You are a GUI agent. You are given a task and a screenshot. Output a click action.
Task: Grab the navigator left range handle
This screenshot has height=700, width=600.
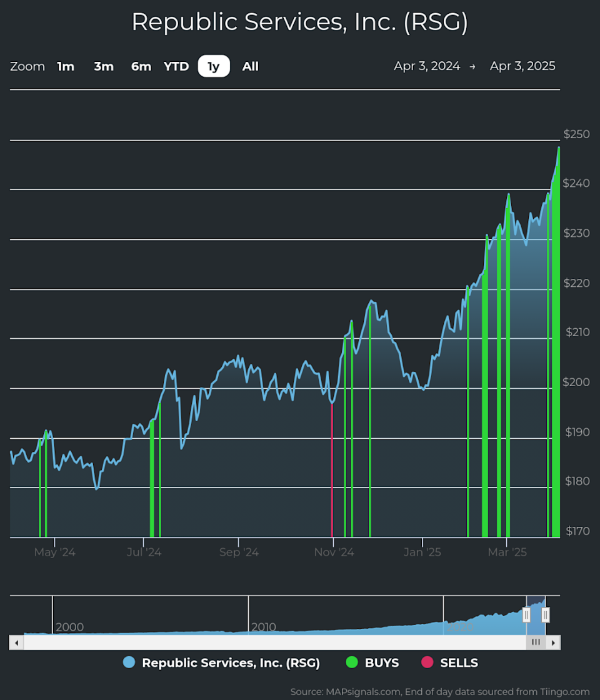click(526, 615)
